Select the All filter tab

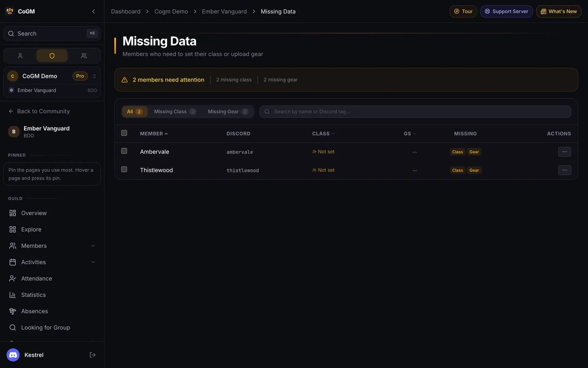(x=135, y=112)
